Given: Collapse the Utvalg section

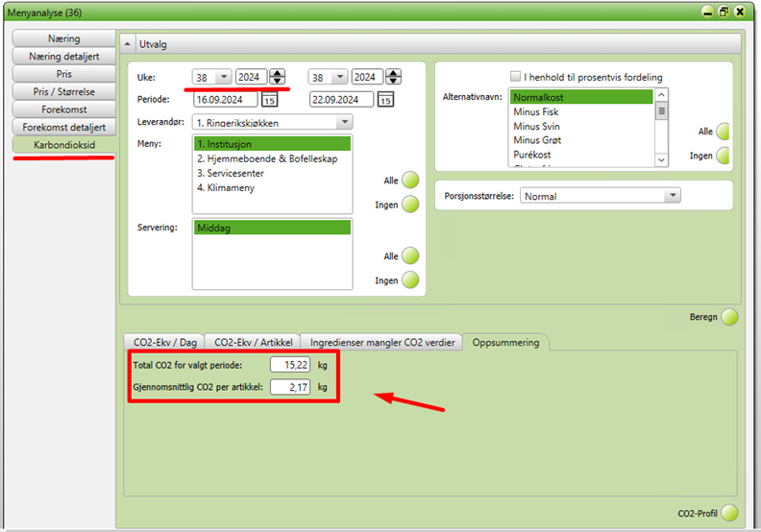Looking at the screenshot, I should pos(127,44).
